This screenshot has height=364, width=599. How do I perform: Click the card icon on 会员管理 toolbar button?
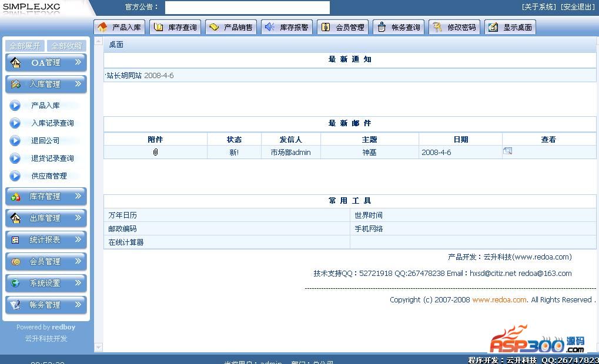326,27
